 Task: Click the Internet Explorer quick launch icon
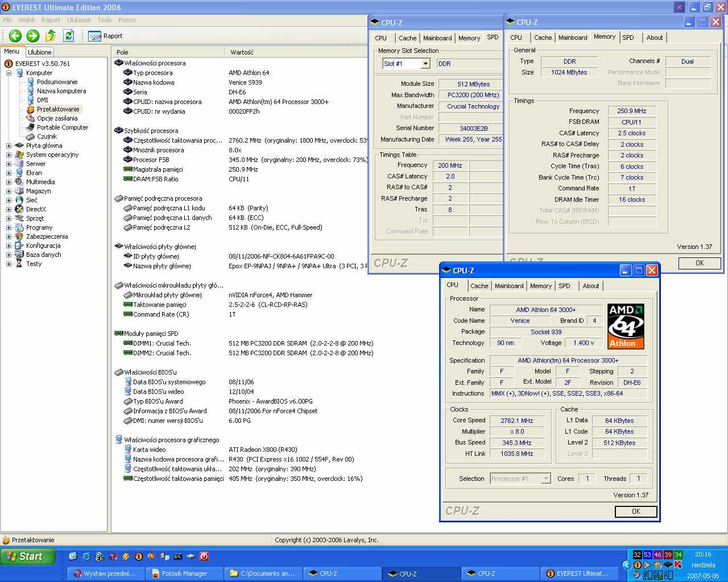[86, 556]
